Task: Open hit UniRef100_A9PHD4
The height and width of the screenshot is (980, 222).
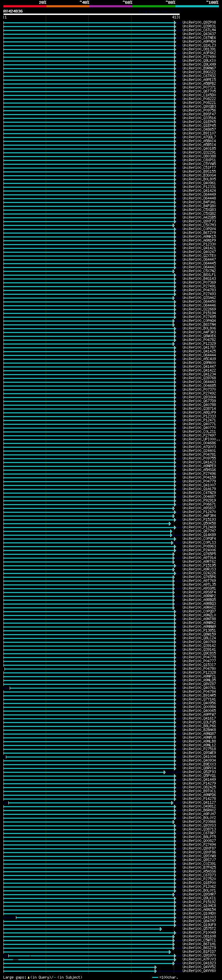Action: [x=199, y=41]
